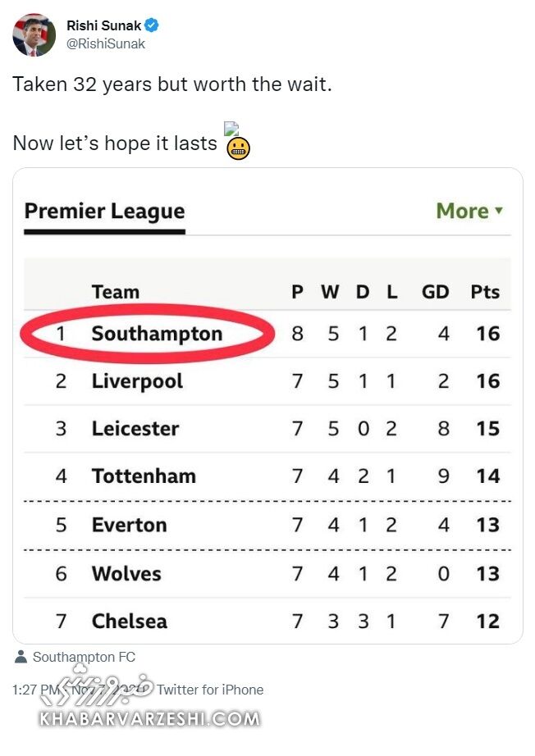Click the profile avatar photo
Screen dimensions: 535x756
point(34,34)
